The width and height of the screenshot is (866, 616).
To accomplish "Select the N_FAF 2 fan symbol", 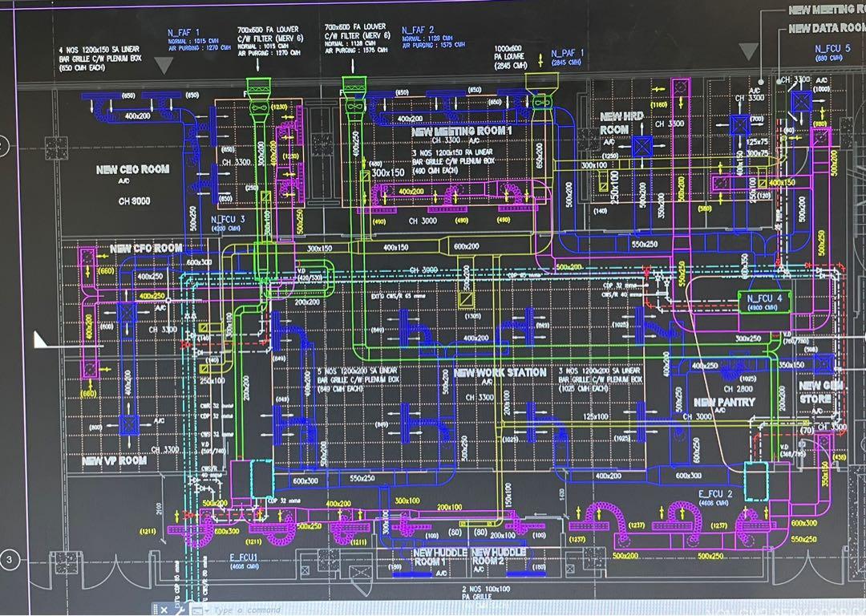I will [x=355, y=105].
